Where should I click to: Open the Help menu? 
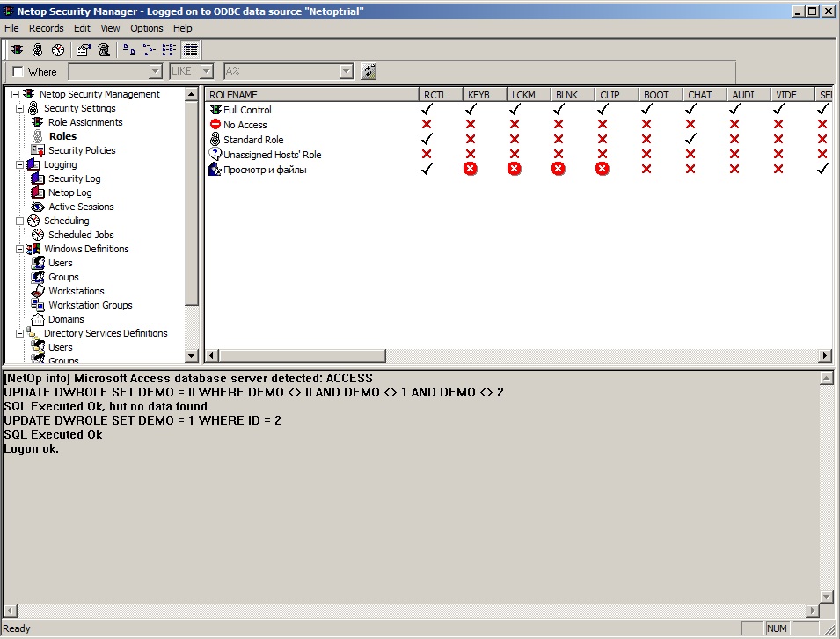coord(183,28)
